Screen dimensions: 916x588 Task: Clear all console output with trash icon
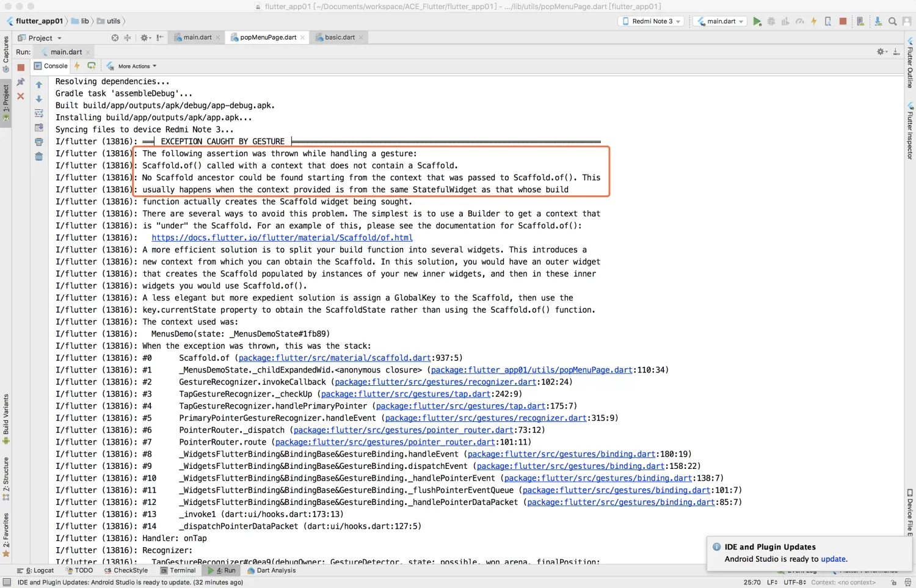tap(39, 156)
